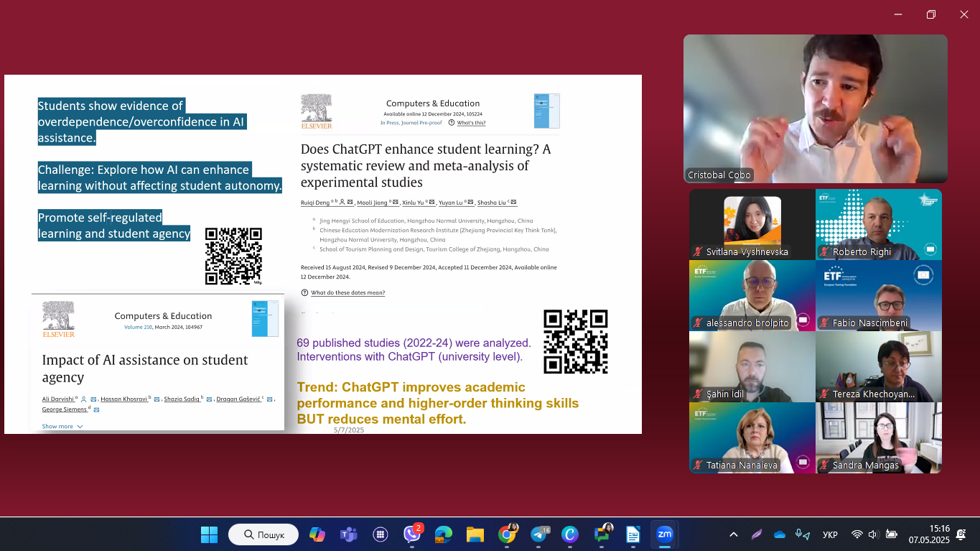Click the muted microphone icon on Roberto Righi

tap(823, 251)
